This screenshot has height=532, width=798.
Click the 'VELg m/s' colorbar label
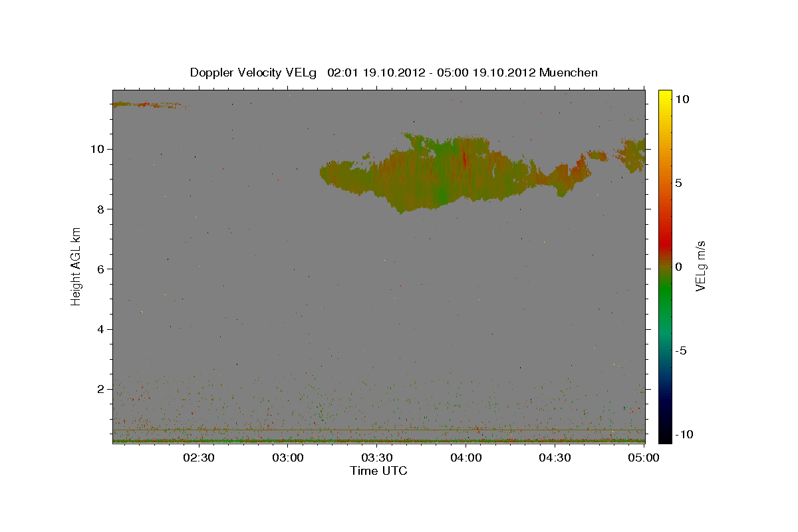click(700, 266)
